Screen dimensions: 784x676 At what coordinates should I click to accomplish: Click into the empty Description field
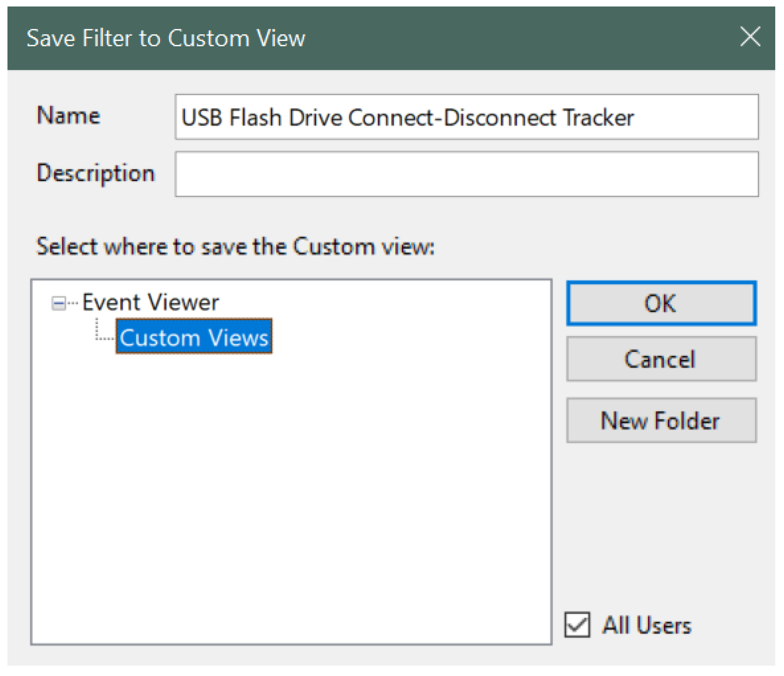click(x=466, y=174)
